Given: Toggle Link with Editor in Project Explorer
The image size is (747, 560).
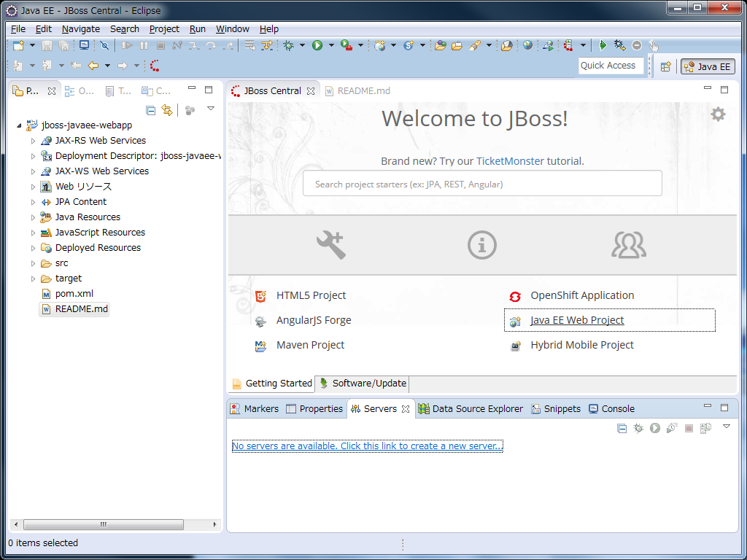Looking at the screenshot, I should 167,109.
